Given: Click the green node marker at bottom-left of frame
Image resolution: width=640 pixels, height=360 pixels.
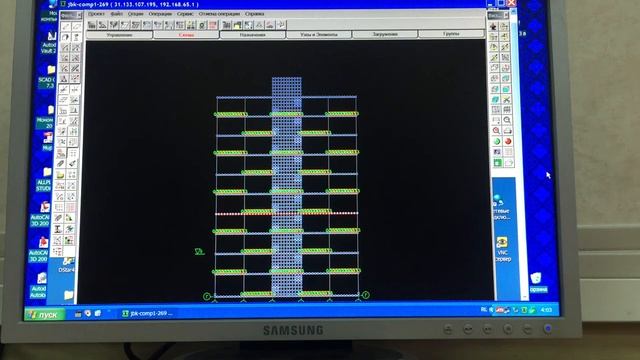Looking at the screenshot, I should tap(207, 296).
